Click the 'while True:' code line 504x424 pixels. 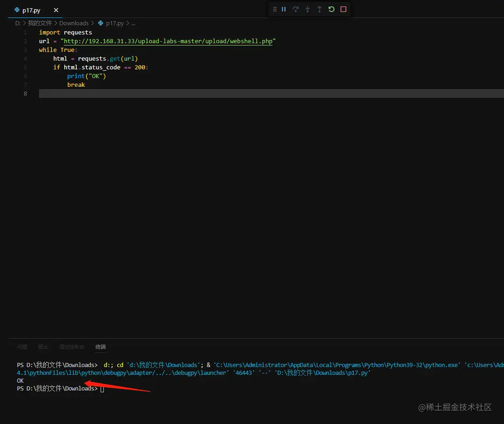(58, 50)
